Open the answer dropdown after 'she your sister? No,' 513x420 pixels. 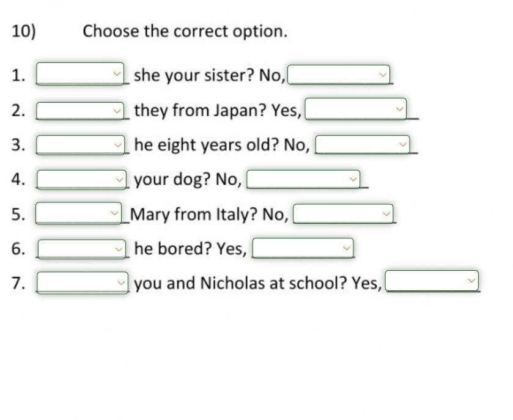(339, 75)
